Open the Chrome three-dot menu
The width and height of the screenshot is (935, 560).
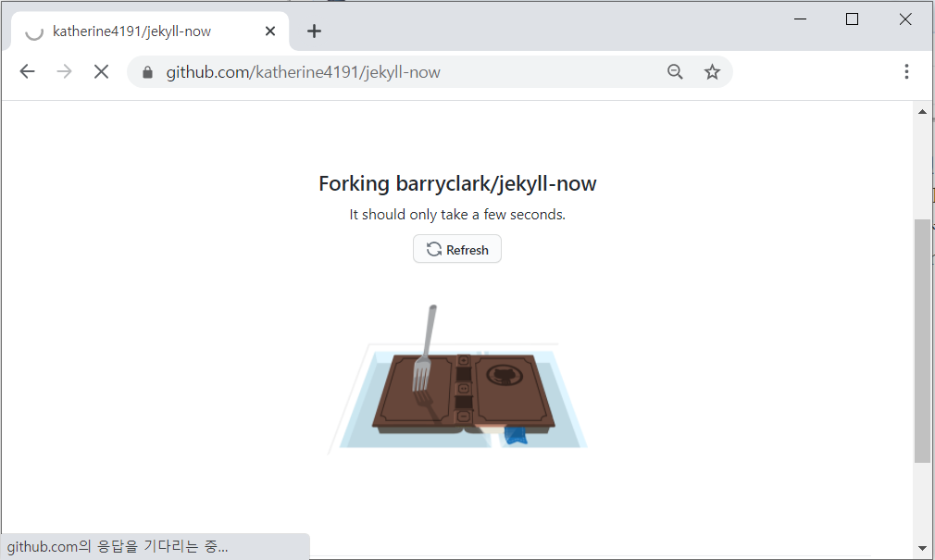(x=906, y=72)
